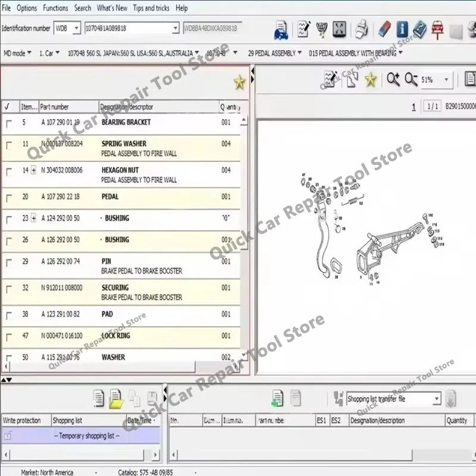Click the page-turn icon beside picture notes
This screenshot has width=476, height=476.
point(352,80)
